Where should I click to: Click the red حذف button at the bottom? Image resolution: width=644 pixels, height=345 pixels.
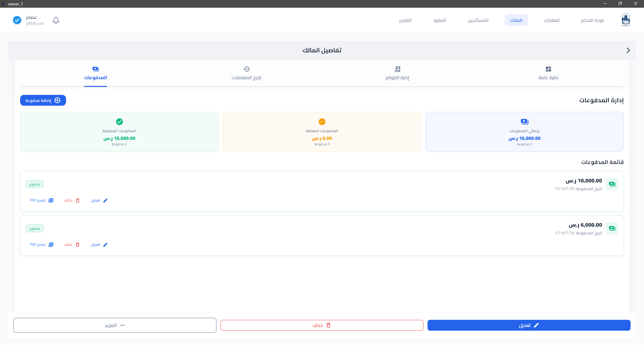(322, 325)
